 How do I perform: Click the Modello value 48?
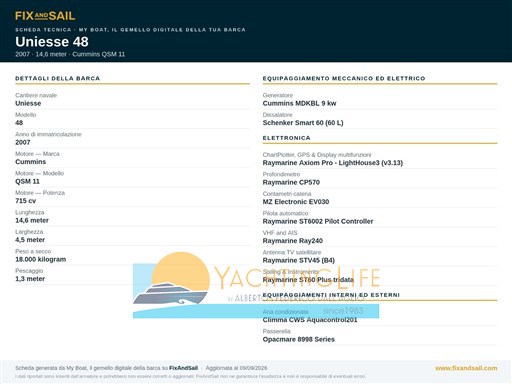pyautogui.click(x=19, y=123)
